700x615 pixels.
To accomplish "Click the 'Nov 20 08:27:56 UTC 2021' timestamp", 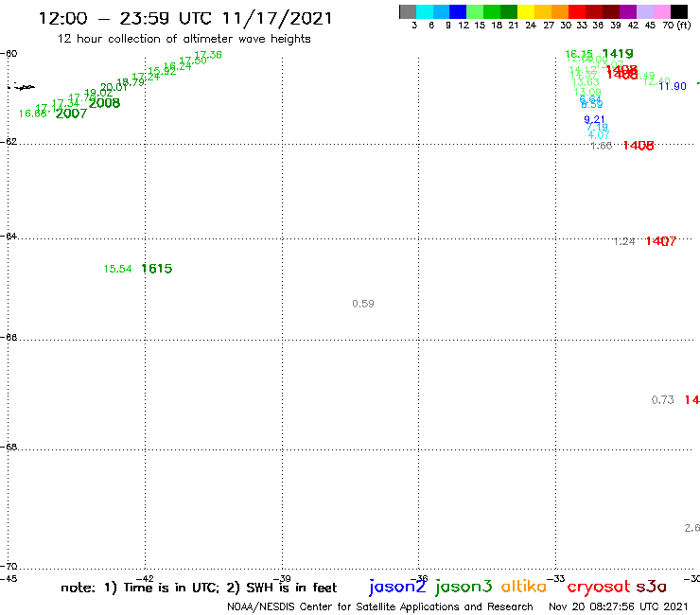I will 619,607.
